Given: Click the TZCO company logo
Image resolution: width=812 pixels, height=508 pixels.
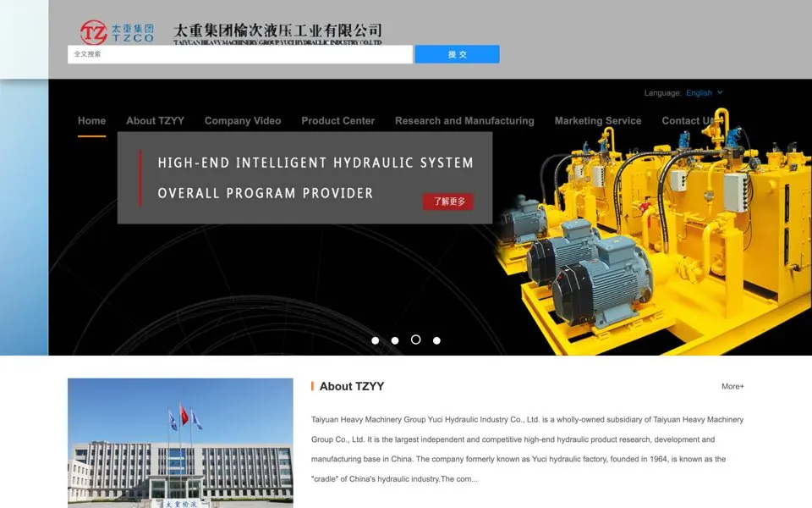Looking at the screenshot, I should [117, 32].
